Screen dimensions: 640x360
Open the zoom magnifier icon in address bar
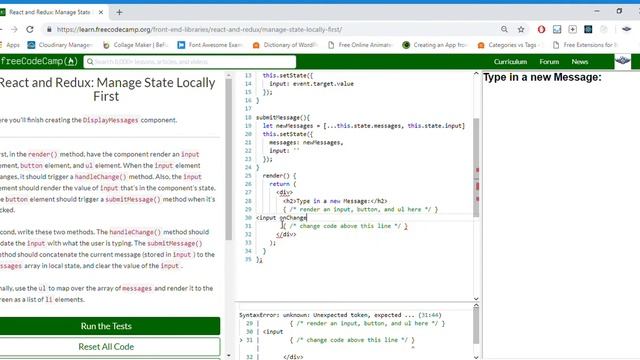[x=504, y=29]
